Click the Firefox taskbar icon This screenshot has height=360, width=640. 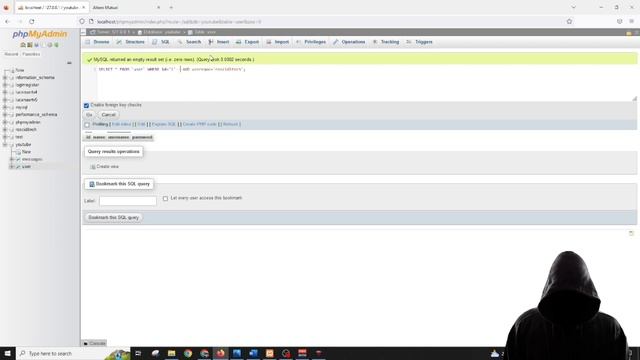click(x=220, y=353)
